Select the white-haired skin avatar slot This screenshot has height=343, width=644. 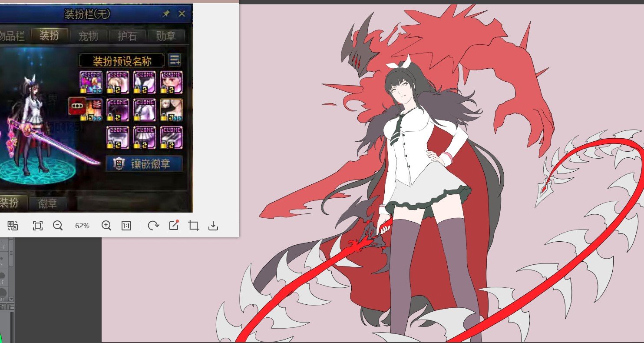[172, 110]
